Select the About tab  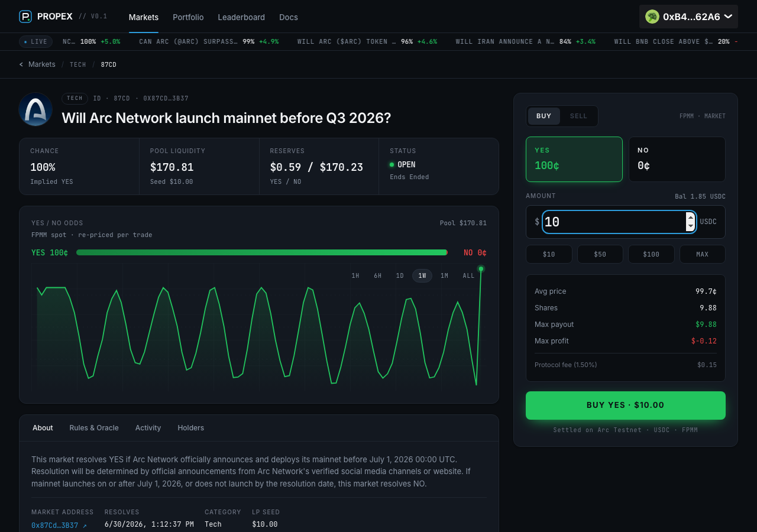pyautogui.click(x=43, y=428)
